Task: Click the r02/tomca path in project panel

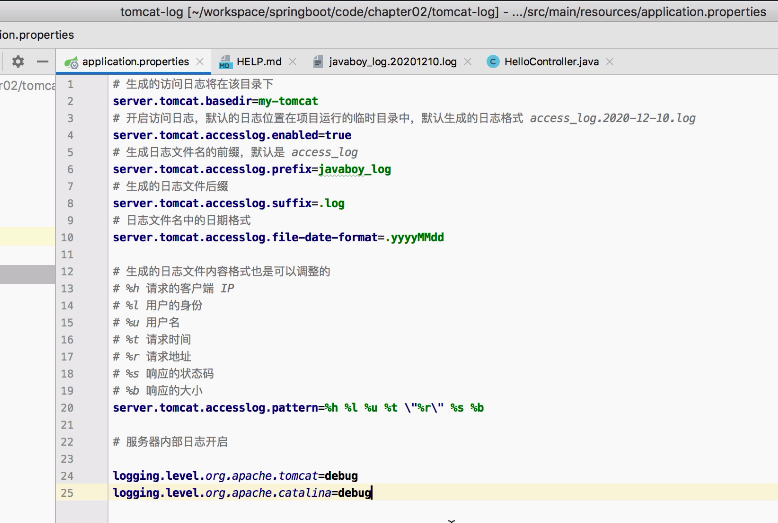Action: (28, 86)
